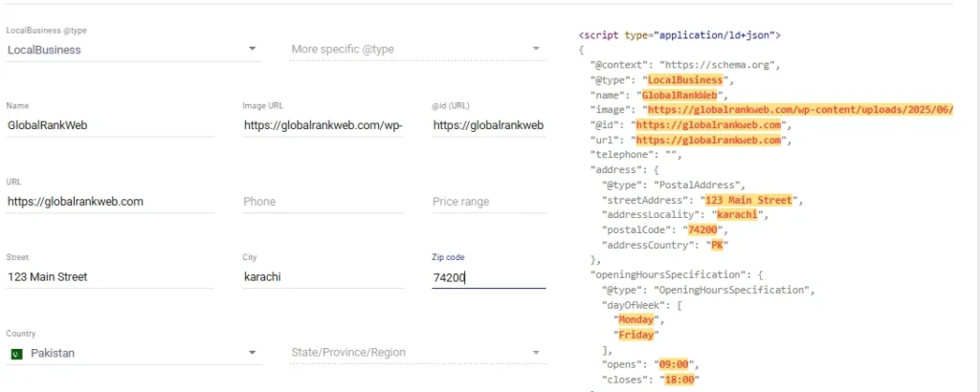
Task: Click the highlighted "18:00" closes value
Action: click(x=679, y=380)
